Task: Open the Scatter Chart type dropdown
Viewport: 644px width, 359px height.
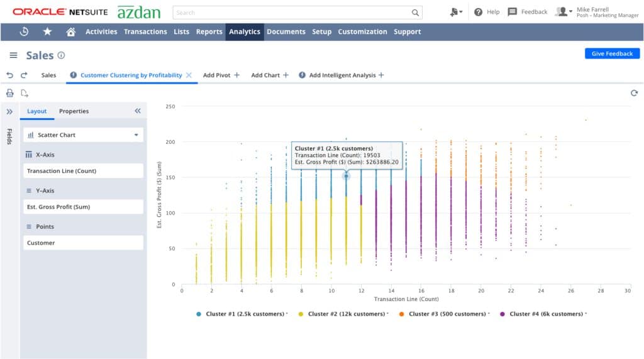Action: (x=84, y=135)
